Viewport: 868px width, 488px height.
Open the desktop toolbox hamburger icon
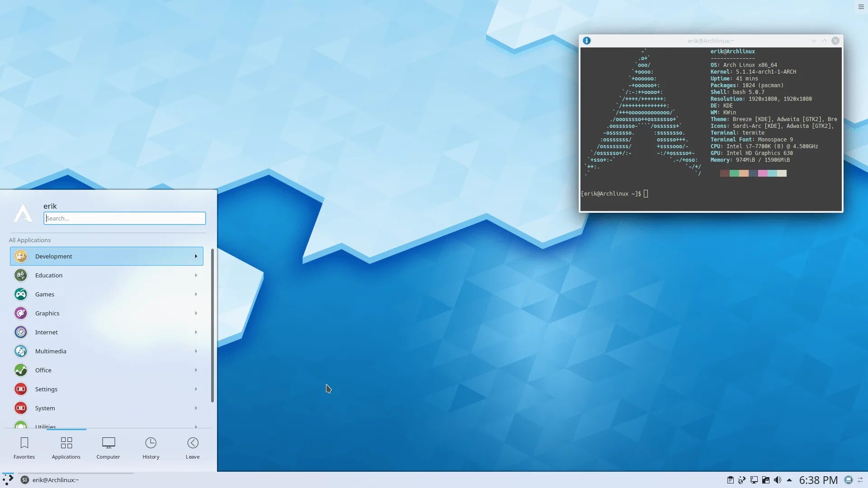(x=861, y=7)
